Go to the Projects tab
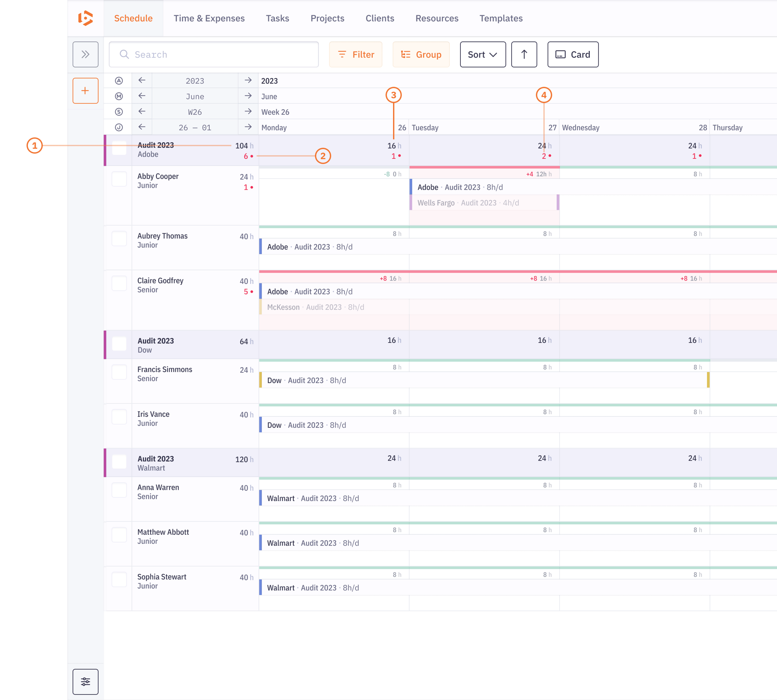The width and height of the screenshot is (777, 700). 328,18
